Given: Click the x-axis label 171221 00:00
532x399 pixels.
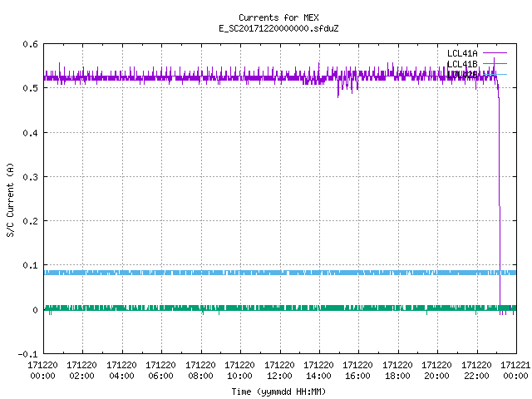Looking at the screenshot, I should click(515, 371).
